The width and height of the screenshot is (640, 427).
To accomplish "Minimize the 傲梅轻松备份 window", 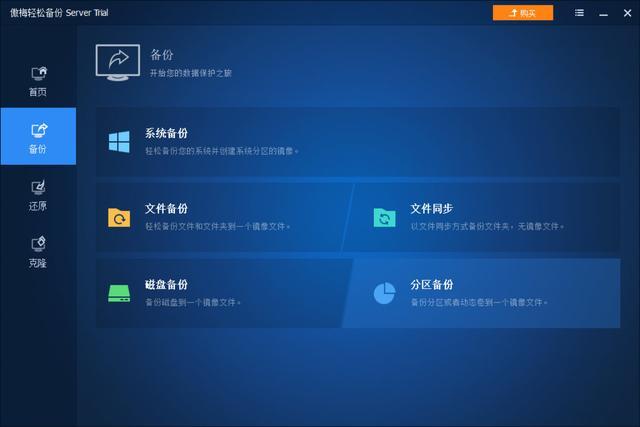I will pyautogui.click(x=603, y=13).
